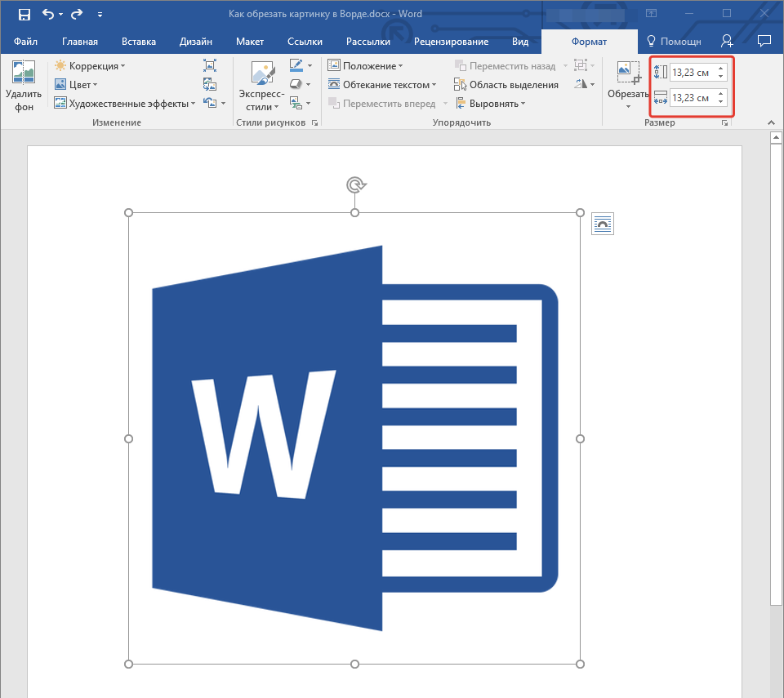Undo the last action with arrow icon
784x698 pixels.
point(48,14)
